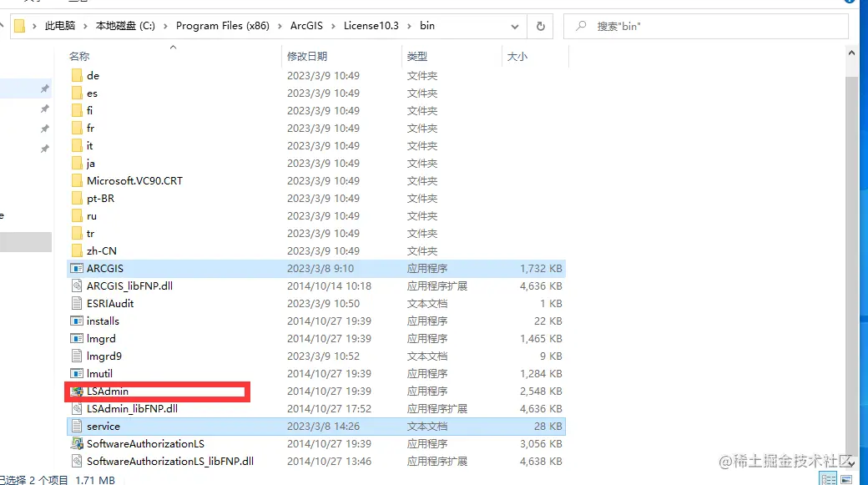
Task: Click the ARCGIS application icon
Action: coord(77,269)
